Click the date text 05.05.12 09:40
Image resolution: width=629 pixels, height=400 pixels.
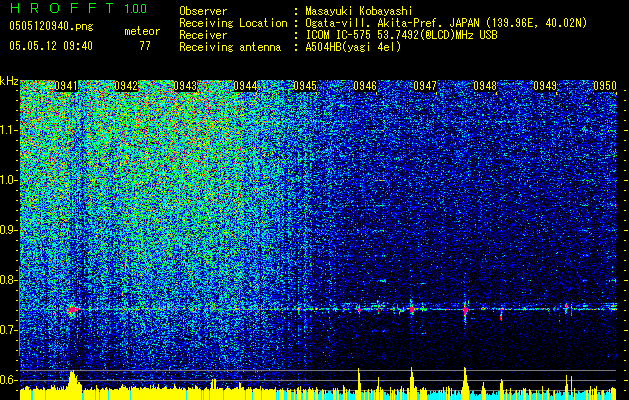[51, 46]
